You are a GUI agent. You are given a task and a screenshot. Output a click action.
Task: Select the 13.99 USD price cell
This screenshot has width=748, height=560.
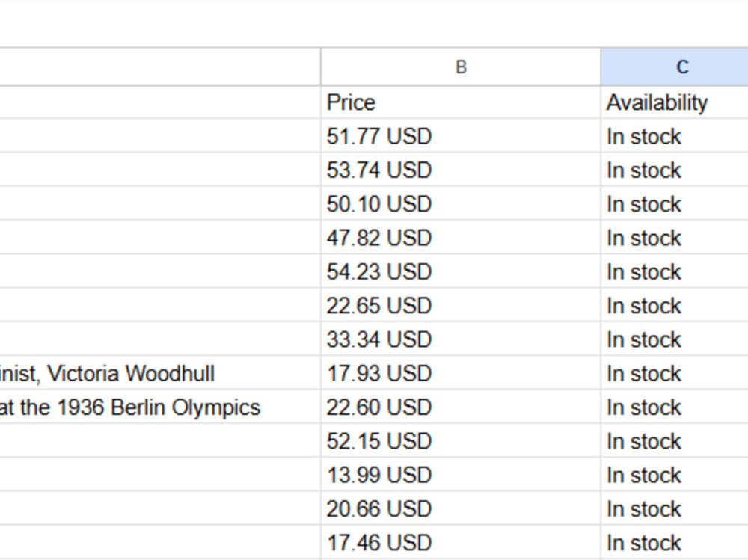pos(461,475)
